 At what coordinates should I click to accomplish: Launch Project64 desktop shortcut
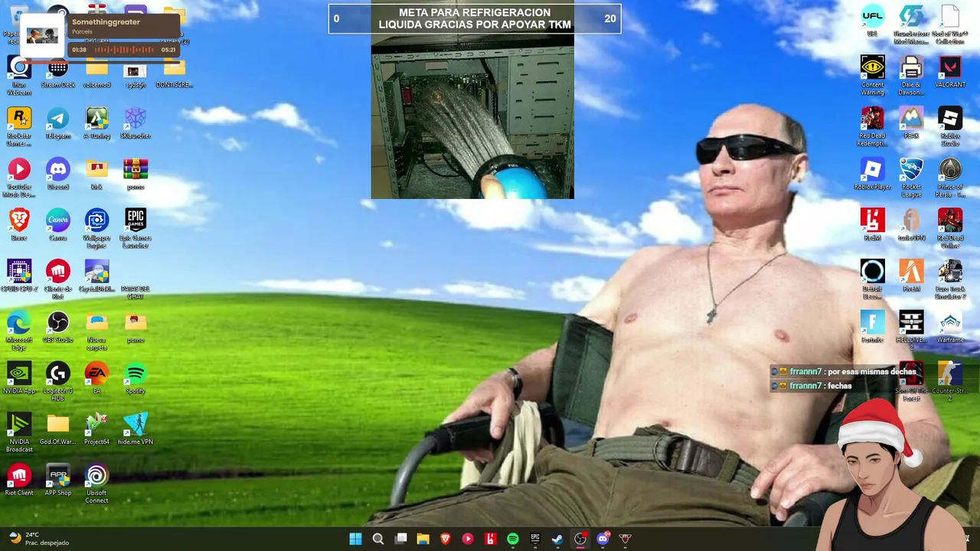tap(96, 429)
